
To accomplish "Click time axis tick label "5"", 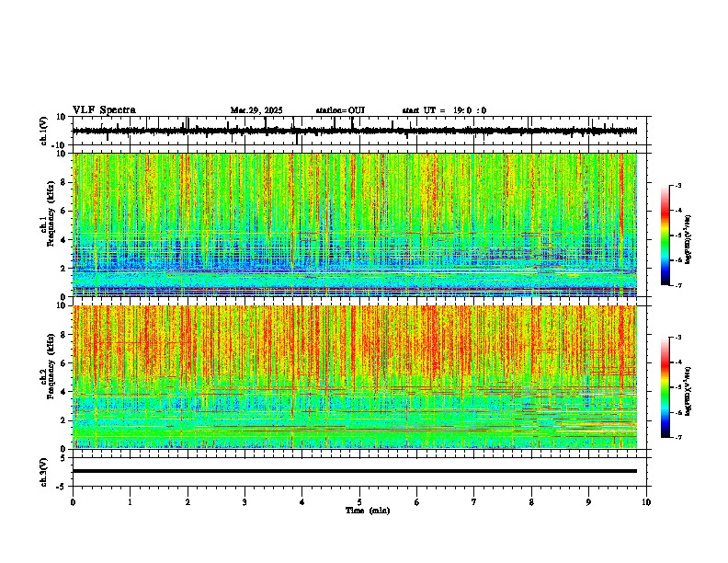I will [359, 502].
